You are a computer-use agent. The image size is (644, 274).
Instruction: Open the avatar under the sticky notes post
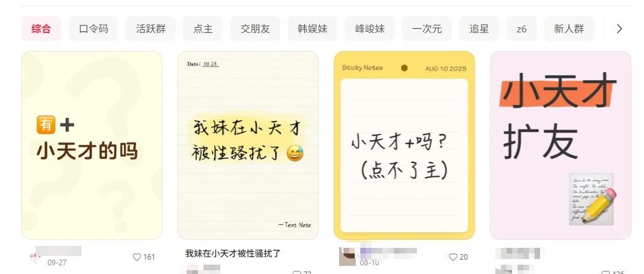(347, 257)
